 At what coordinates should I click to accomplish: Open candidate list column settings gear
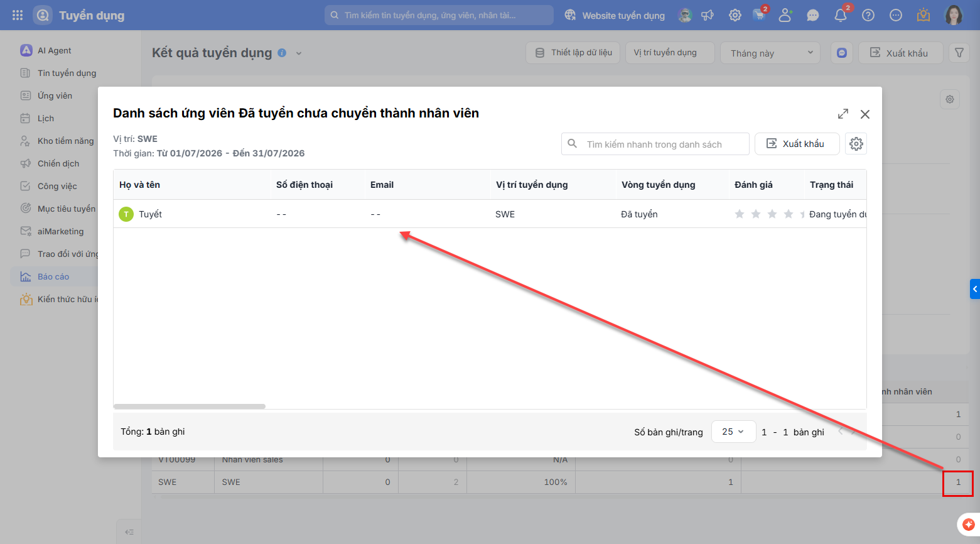click(x=856, y=144)
